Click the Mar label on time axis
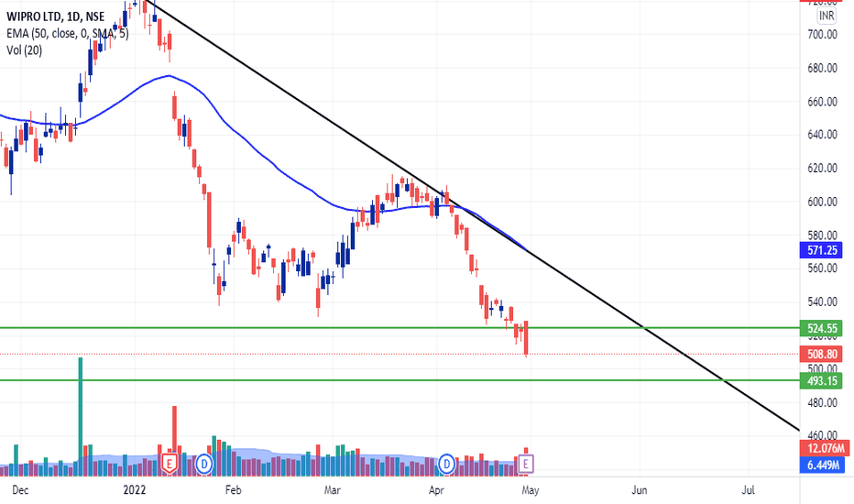The image size is (854, 504). click(333, 490)
